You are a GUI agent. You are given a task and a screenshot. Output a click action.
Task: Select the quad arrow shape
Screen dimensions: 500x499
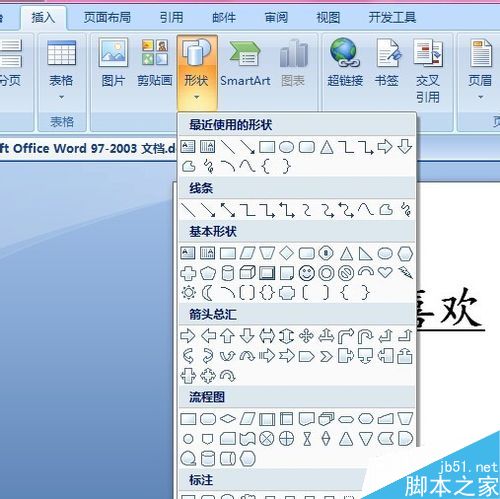pyautogui.click(x=306, y=336)
